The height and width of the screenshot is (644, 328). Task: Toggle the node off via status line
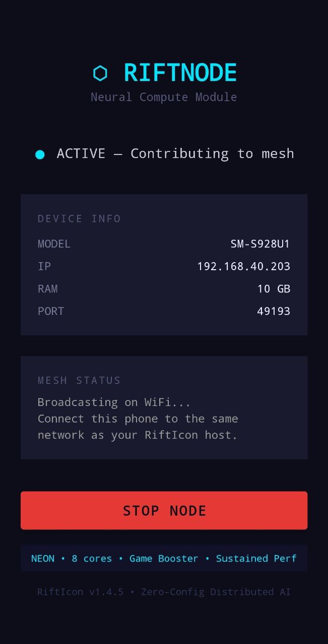coord(175,153)
